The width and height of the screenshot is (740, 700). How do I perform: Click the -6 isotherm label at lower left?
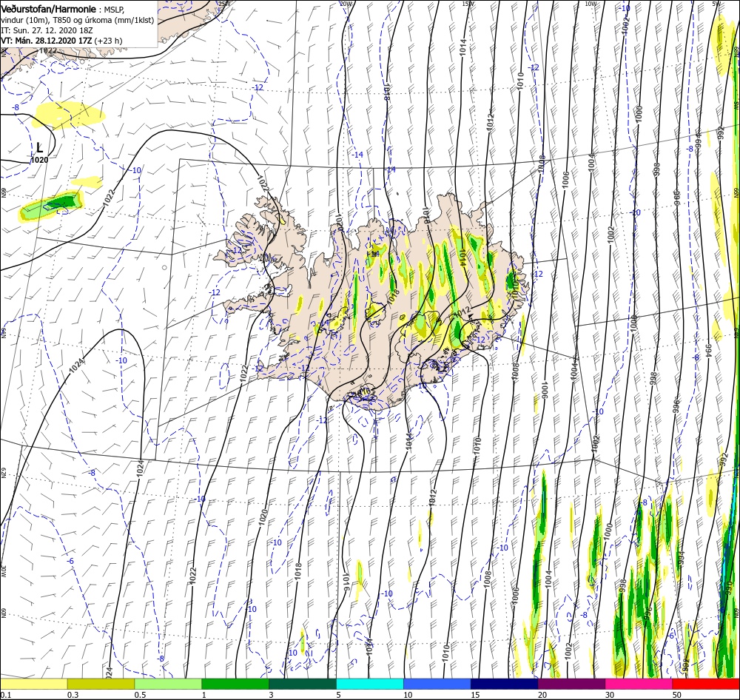[x=71, y=561]
